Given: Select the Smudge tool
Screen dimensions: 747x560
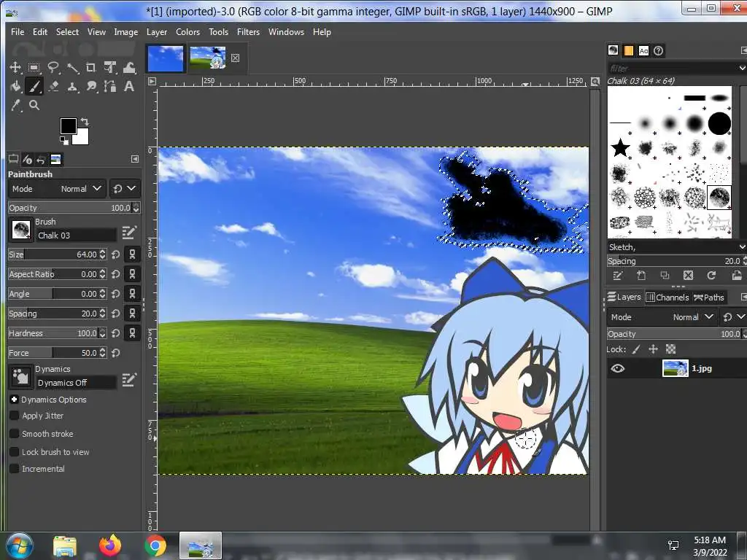Looking at the screenshot, I should click(91, 86).
